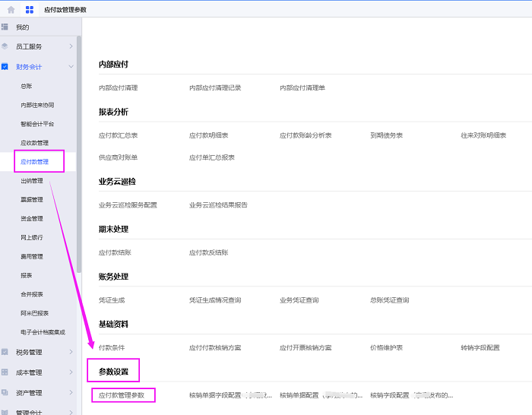Image resolution: width=532 pixels, height=415 pixels.
Task: Switch to the 应付款管理参数 tab
Action: (x=66, y=9)
